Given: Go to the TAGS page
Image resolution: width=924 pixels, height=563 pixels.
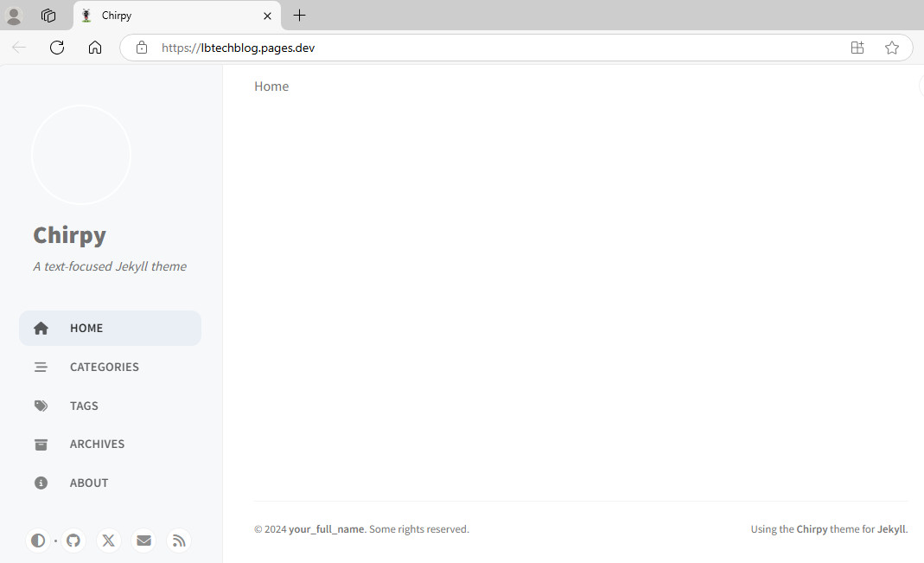Looking at the screenshot, I should (84, 406).
